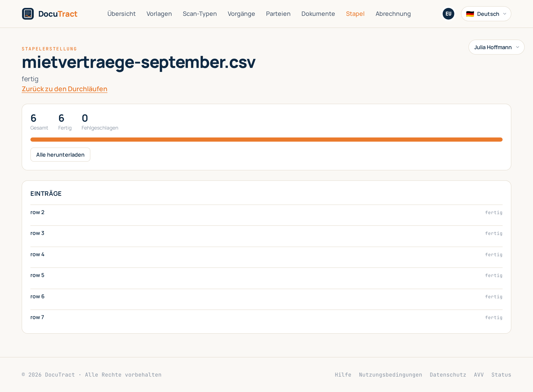Viewport: 533px width, 392px height.
Task: Click the EU region badge
Action: (x=448, y=14)
